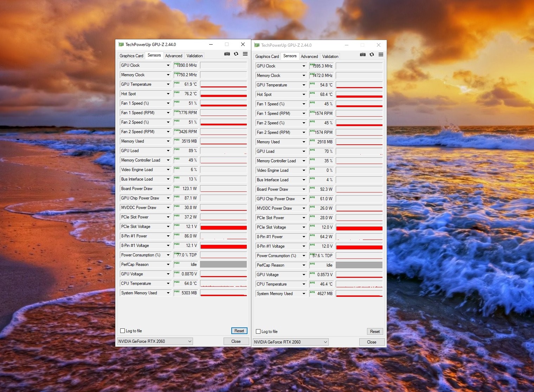Expand Bus Interface Load dropdown in right window

click(x=304, y=180)
